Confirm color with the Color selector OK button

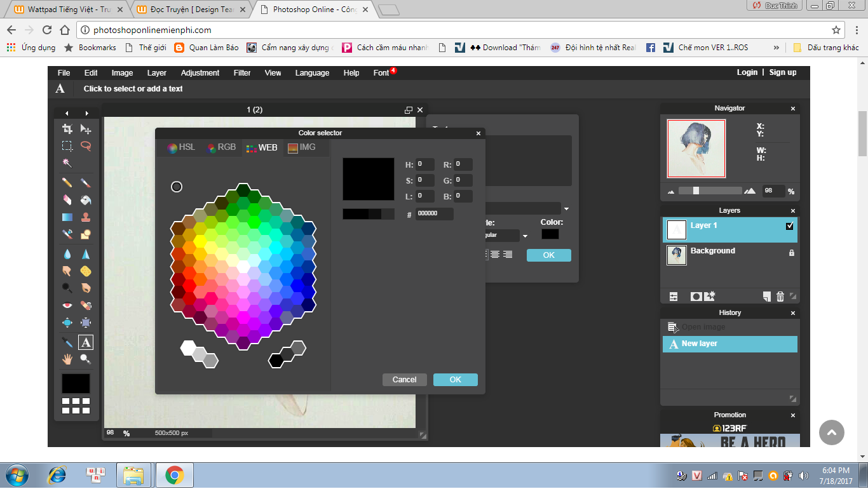point(455,380)
